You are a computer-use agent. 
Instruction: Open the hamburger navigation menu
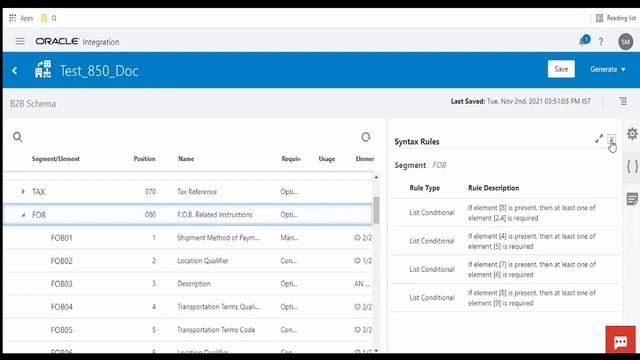tap(20, 41)
